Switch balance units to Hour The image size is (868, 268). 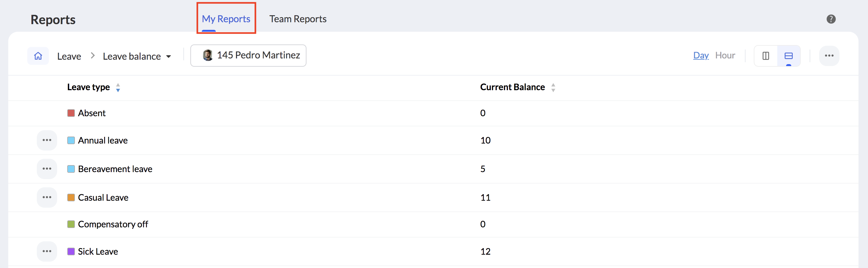pos(725,55)
